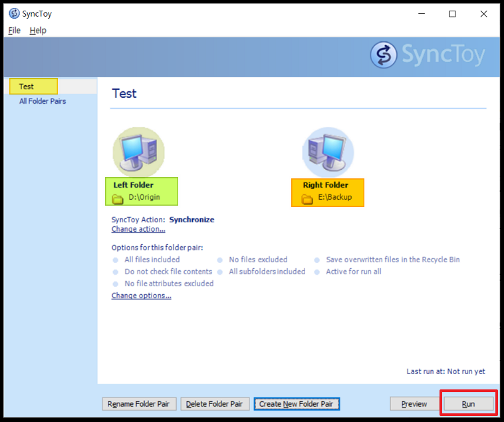Open the Help menu
This screenshot has width=504, height=422.
[x=38, y=30]
